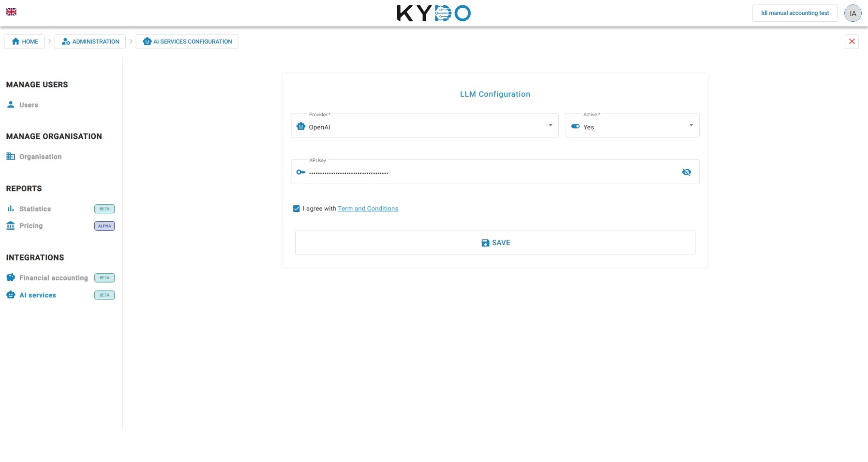Click the REPORTS section heading
Image resolution: width=868 pixels, height=462 pixels.
pos(24,189)
